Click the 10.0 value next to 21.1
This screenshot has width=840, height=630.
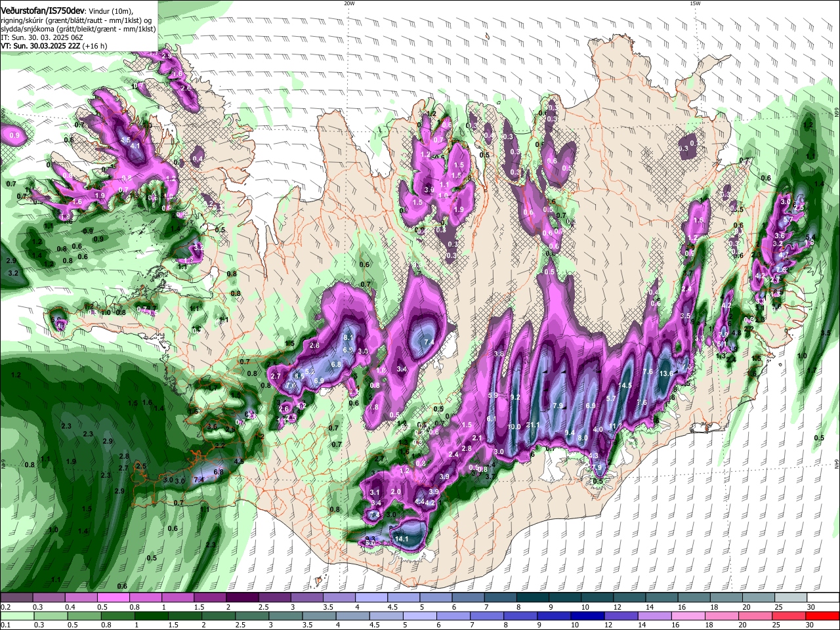point(514,427)
